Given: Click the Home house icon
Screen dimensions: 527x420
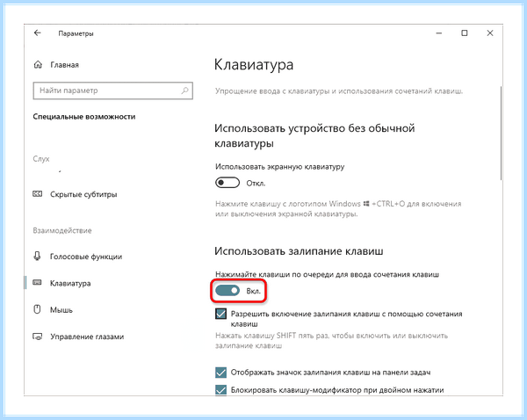Looking at the screenshot, I should [x=38, y=64].
